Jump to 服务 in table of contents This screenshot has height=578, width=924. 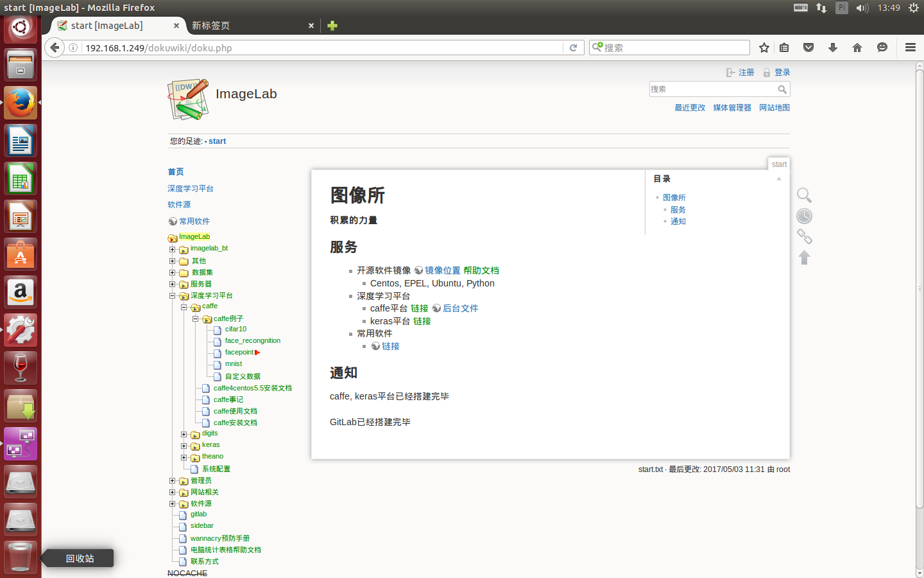(x=678, y=210)
